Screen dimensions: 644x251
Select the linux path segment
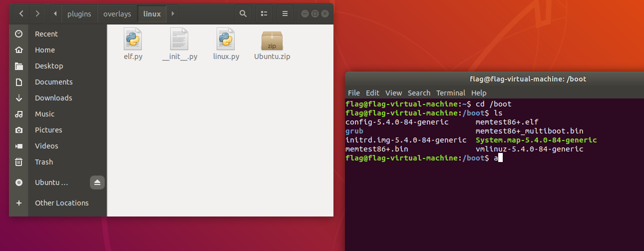[152, 13]
